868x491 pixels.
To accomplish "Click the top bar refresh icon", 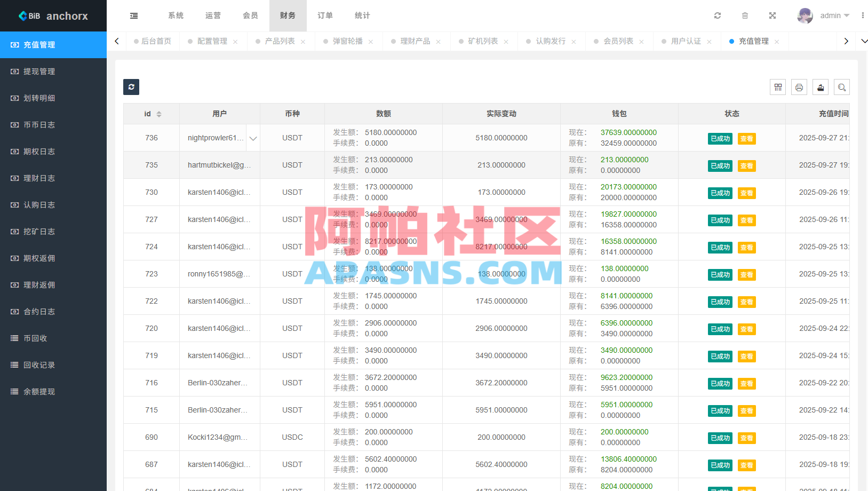I will 718,15.
